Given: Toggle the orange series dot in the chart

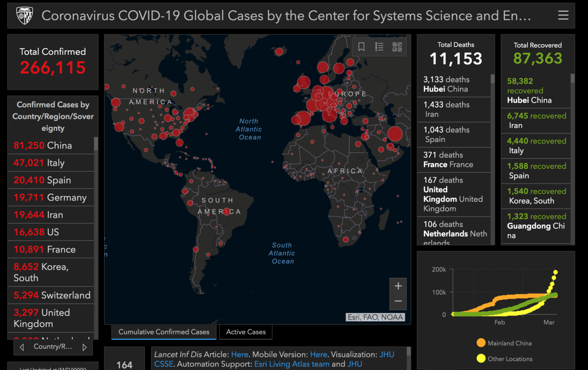Looking at the screenshot, I should (481, 343).
